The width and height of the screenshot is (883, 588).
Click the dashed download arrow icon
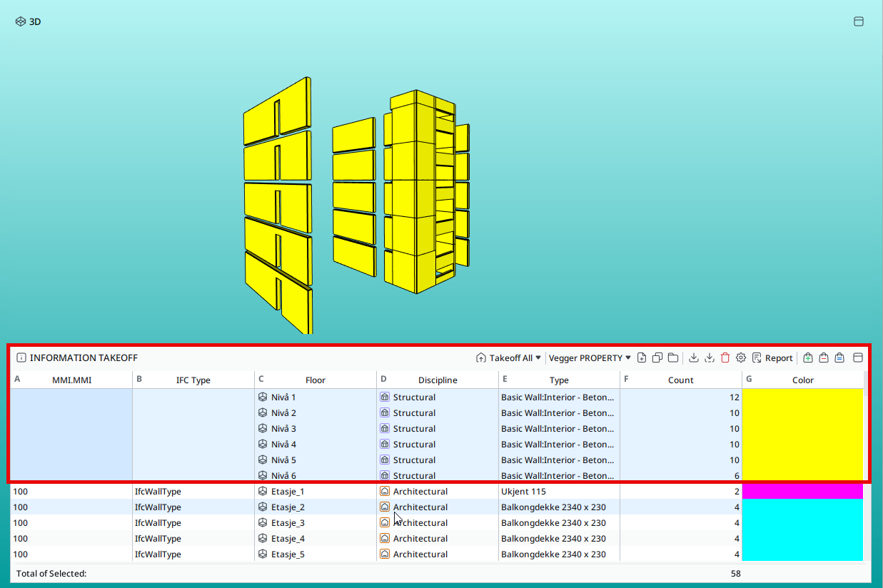point(710,358)
